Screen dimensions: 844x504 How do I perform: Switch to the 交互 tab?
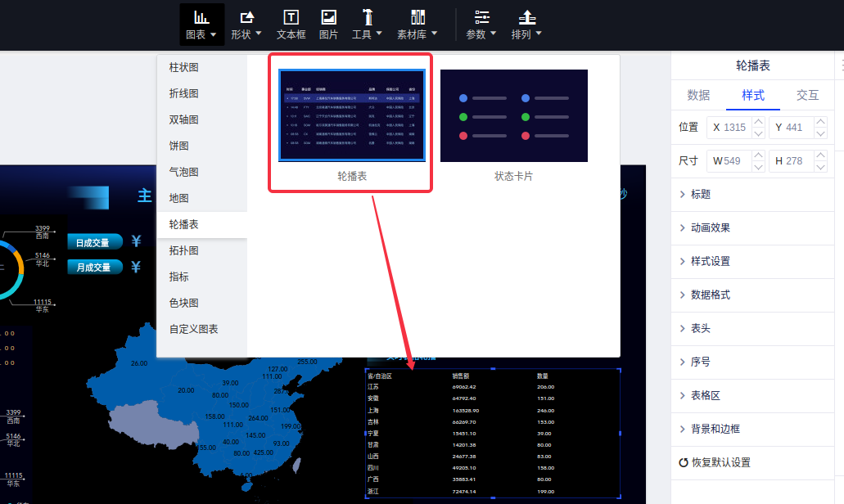click(x=807, y=95)
